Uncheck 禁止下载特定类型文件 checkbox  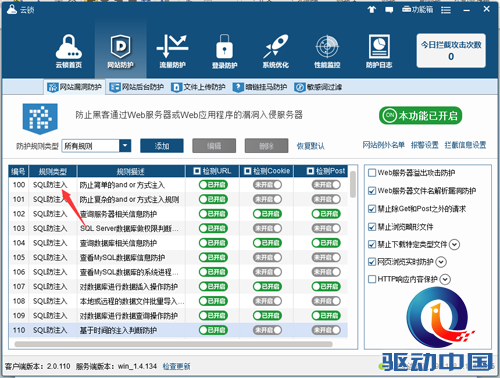(x=372, y=244)
